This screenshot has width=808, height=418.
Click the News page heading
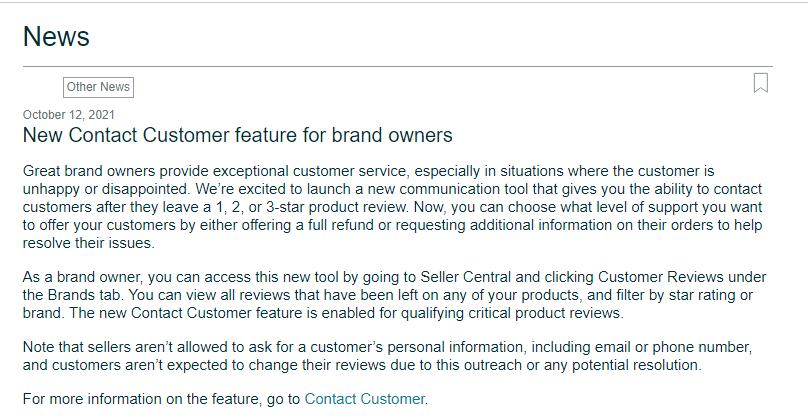[56, 37]
